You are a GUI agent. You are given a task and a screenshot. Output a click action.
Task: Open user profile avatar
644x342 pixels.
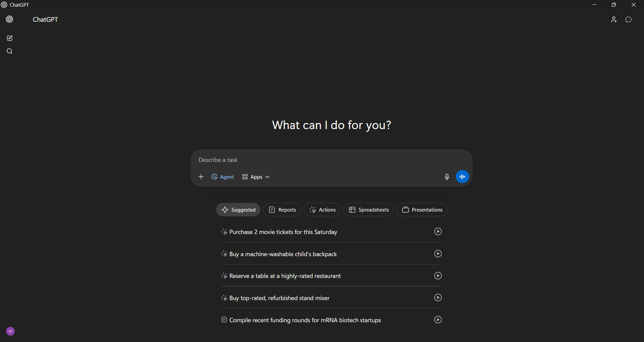point(10,331)
